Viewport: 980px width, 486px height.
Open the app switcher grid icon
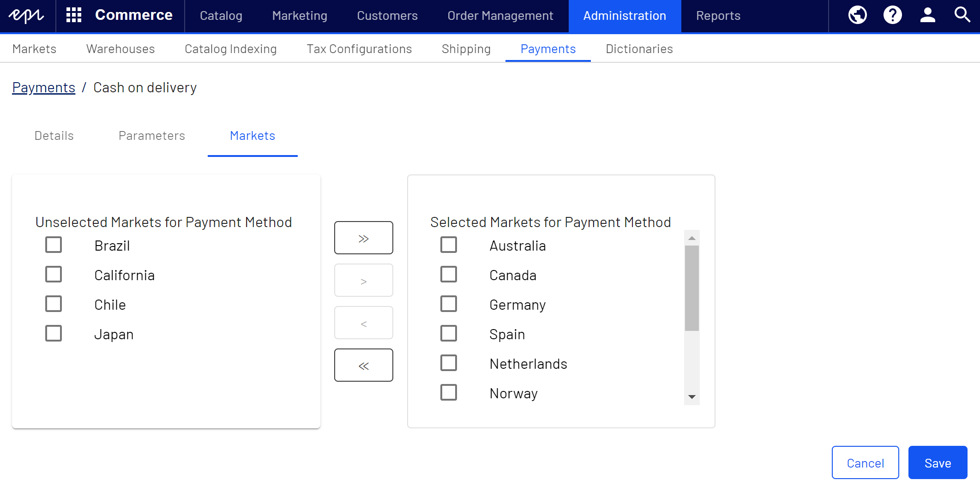tap(73, 15)
